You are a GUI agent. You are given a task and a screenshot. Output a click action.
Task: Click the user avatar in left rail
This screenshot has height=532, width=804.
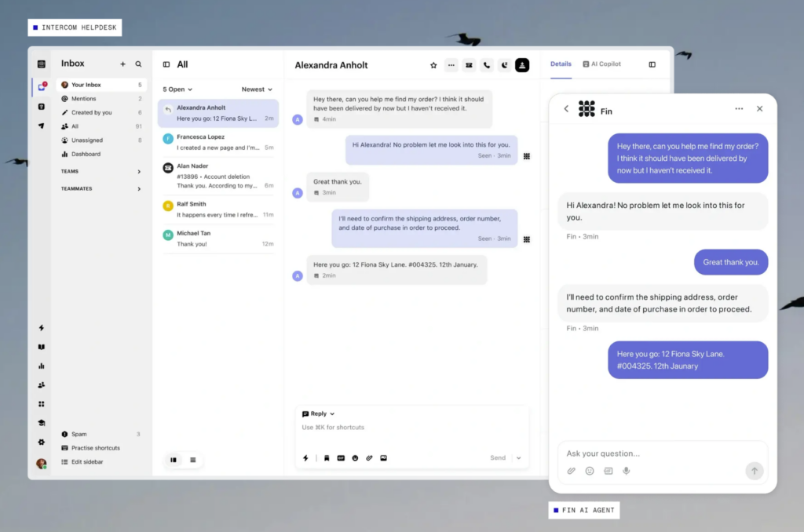click(x=42, y=464)
